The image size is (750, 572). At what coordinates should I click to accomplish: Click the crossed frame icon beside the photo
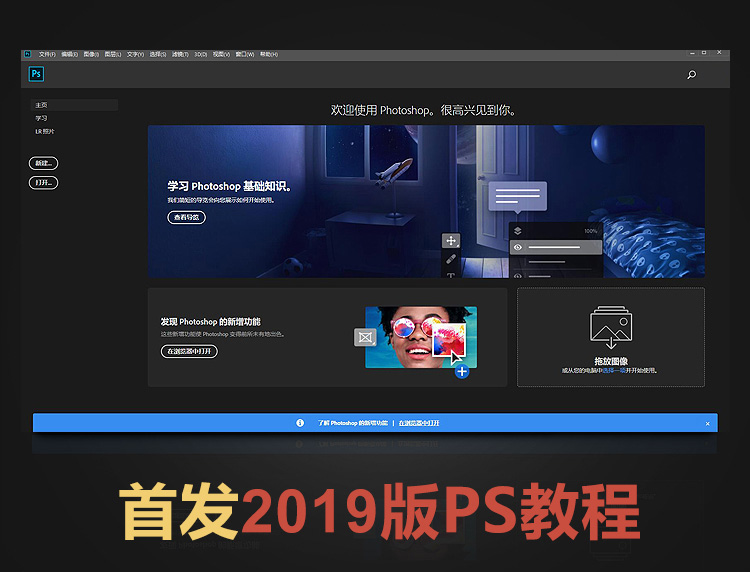(x=365, y=337)
